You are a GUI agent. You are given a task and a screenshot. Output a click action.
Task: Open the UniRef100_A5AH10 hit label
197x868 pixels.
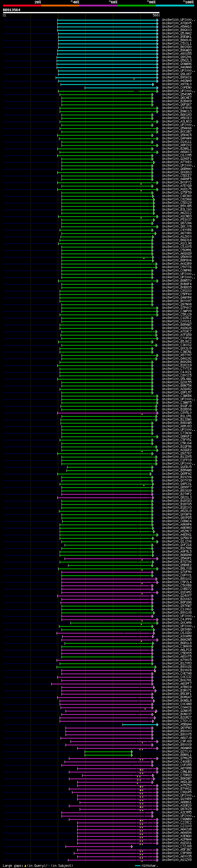(177, 26)
